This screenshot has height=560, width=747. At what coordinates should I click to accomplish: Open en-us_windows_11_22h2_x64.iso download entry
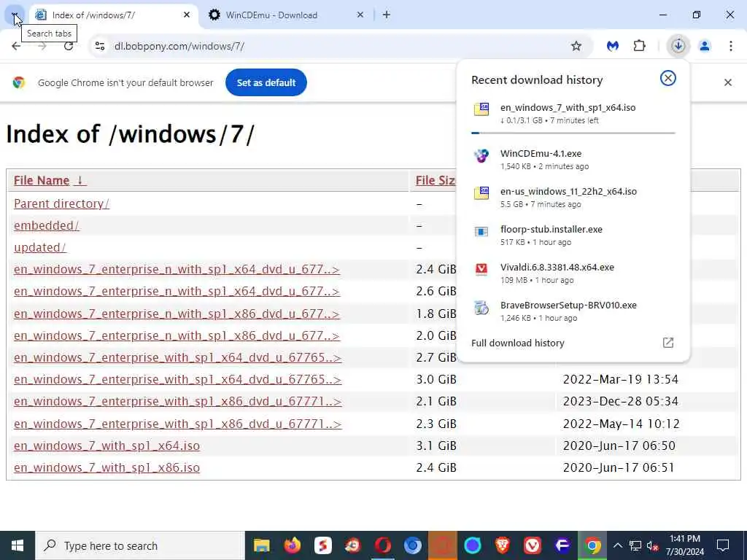[x=573, y=197]
